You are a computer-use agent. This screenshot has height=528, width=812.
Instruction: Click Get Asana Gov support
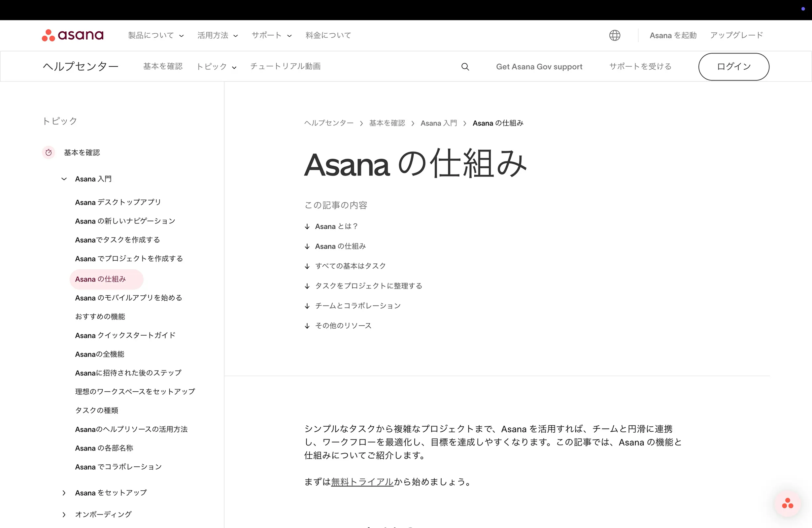point(539,67)
